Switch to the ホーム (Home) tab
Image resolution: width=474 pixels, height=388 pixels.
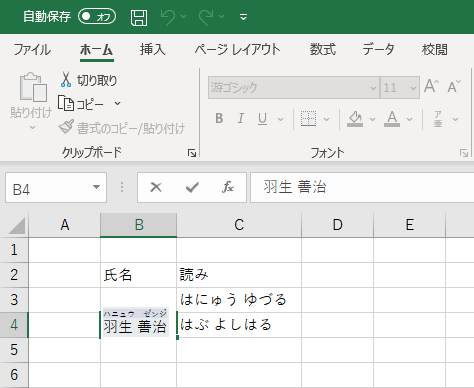[97, 50]
